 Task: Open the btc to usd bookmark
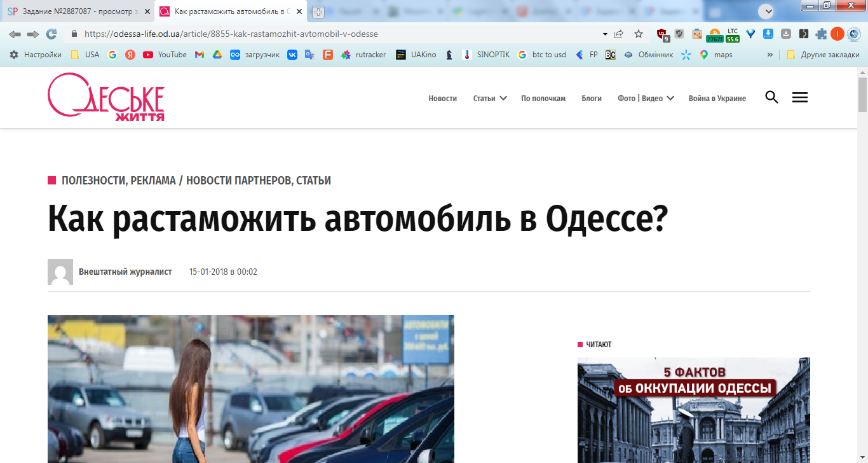[541, 55]
